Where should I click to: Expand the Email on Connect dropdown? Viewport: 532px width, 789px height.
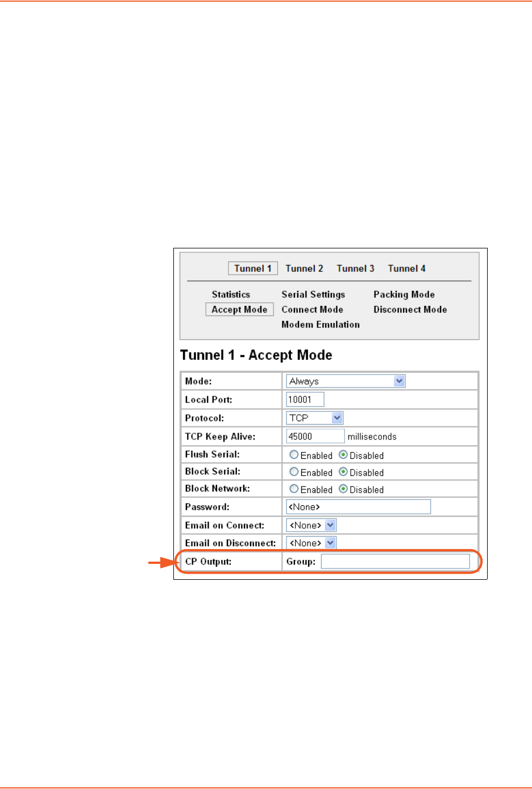pyautogui.click(x=311, y=525)
